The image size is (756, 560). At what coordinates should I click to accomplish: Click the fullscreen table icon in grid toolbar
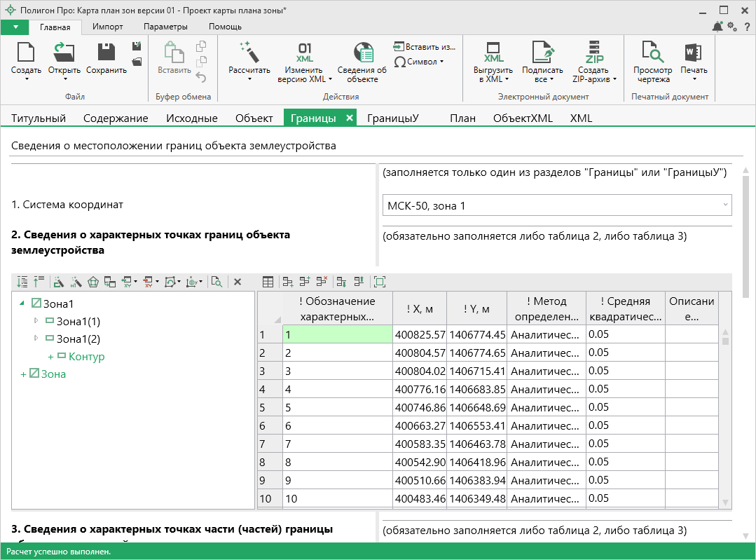380,282
